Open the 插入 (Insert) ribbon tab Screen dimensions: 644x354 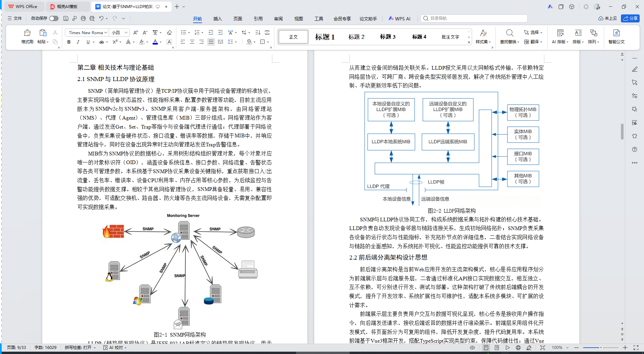[218, 19]
